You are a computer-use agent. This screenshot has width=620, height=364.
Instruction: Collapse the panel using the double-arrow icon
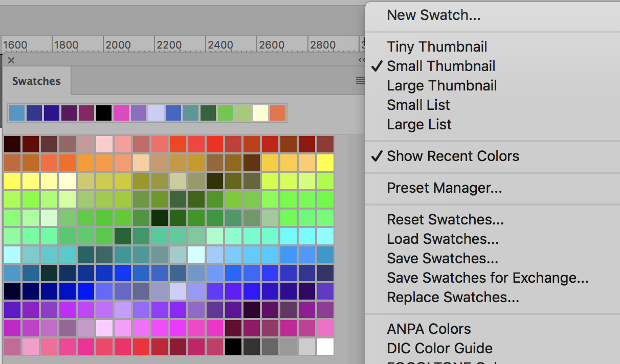pyautogui.click(x=361, y=60)
